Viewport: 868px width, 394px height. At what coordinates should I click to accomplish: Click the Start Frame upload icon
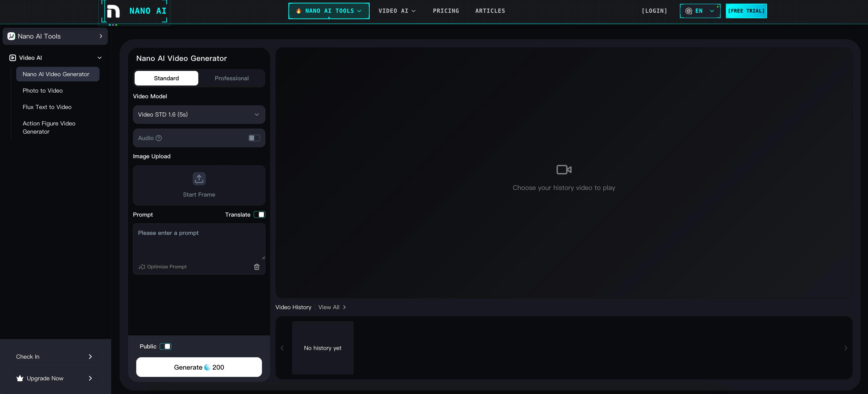[199, 179]
